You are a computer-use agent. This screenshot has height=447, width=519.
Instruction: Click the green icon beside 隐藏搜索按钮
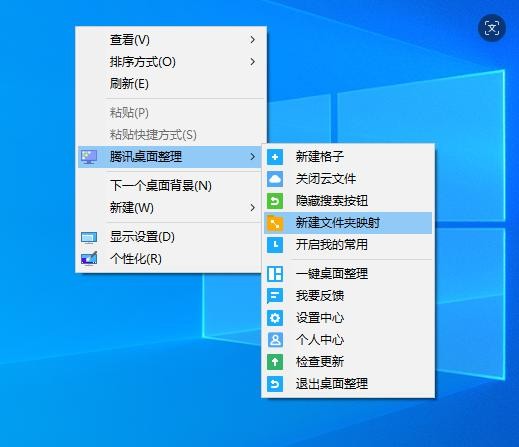pyautogui.click(x=275, y=201)
